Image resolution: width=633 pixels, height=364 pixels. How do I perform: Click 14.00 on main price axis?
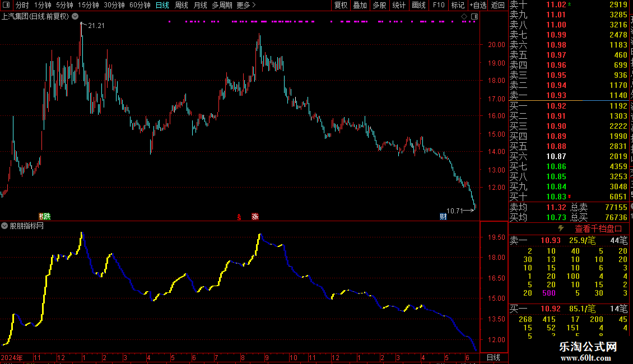(x=496, y=151)
